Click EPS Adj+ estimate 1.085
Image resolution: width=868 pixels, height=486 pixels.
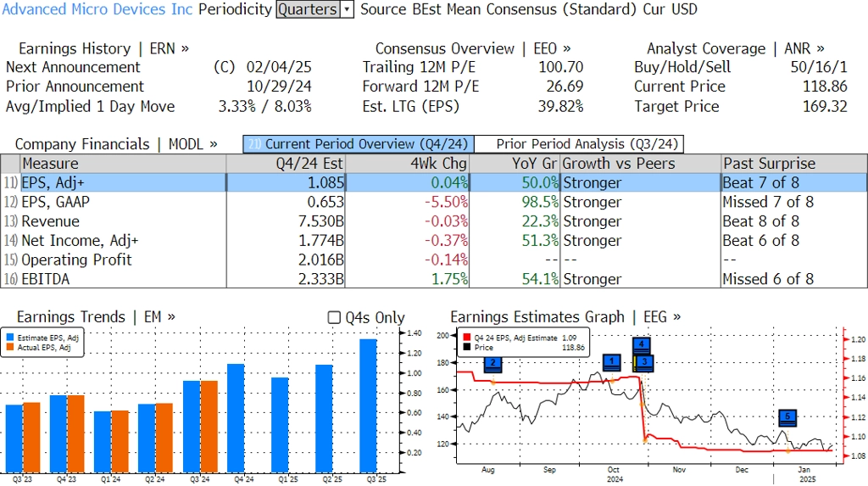tap(326, 183)
